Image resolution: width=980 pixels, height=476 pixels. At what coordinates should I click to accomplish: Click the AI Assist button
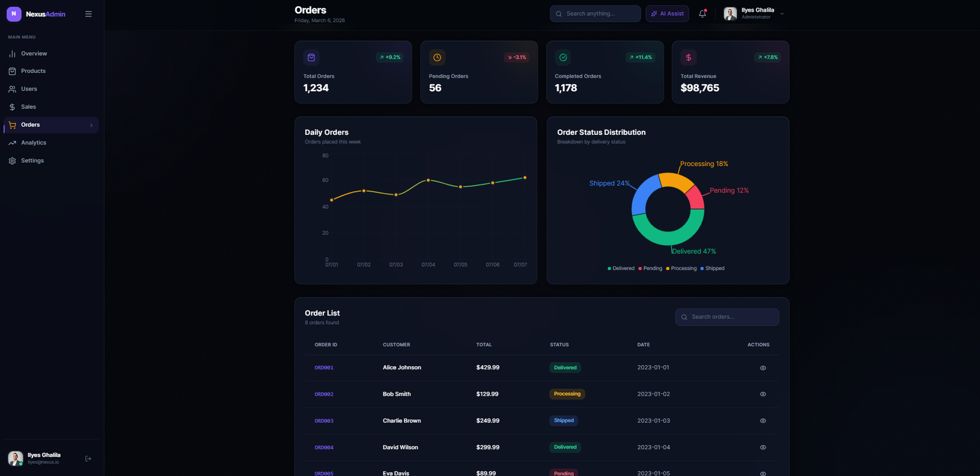point(667,13)
